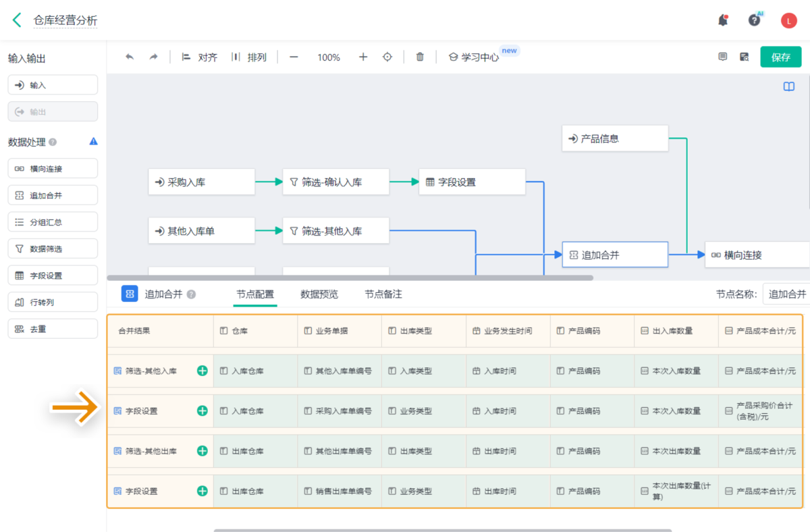Switch to the 节点备注 tab
Screen dimensions: 810x532
pos(383,294)
